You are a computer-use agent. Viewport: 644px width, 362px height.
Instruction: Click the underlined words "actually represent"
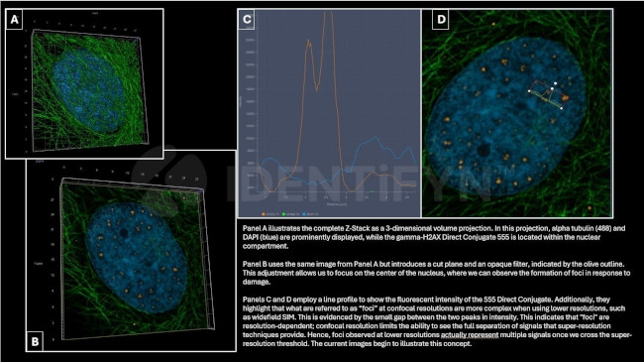click(x=470, y=335)
